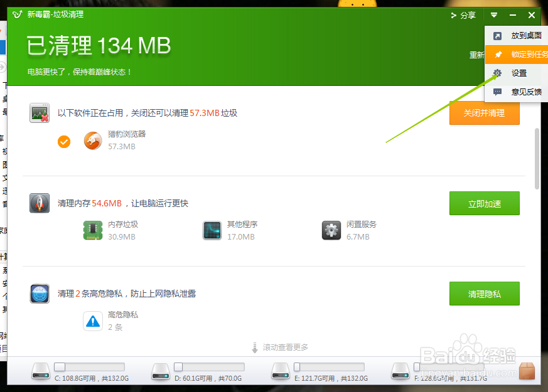Open 设置 from the dropdown menu
The image size is (548, 392).
click(517, 73)
